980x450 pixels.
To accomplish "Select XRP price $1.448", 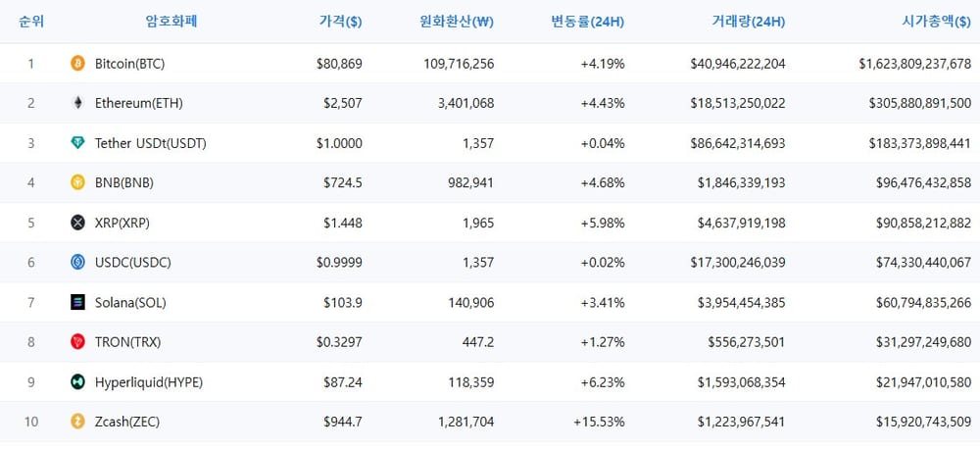I will click(342, 224).
